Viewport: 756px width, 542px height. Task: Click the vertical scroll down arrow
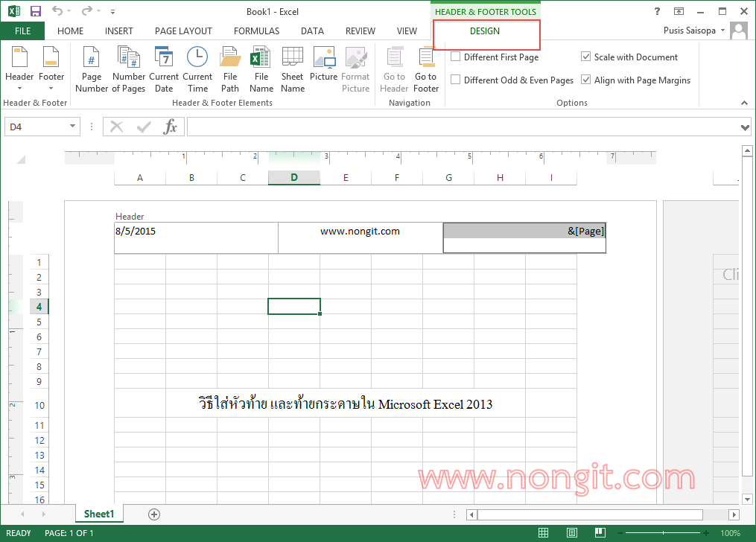[x=747, y=499]
